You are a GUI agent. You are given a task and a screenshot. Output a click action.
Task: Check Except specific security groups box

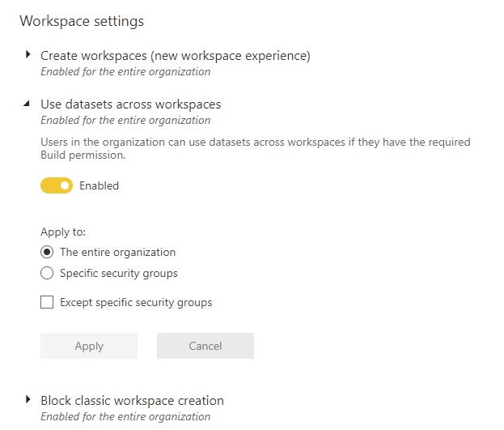pyautogui.click(x=47, y=302)
